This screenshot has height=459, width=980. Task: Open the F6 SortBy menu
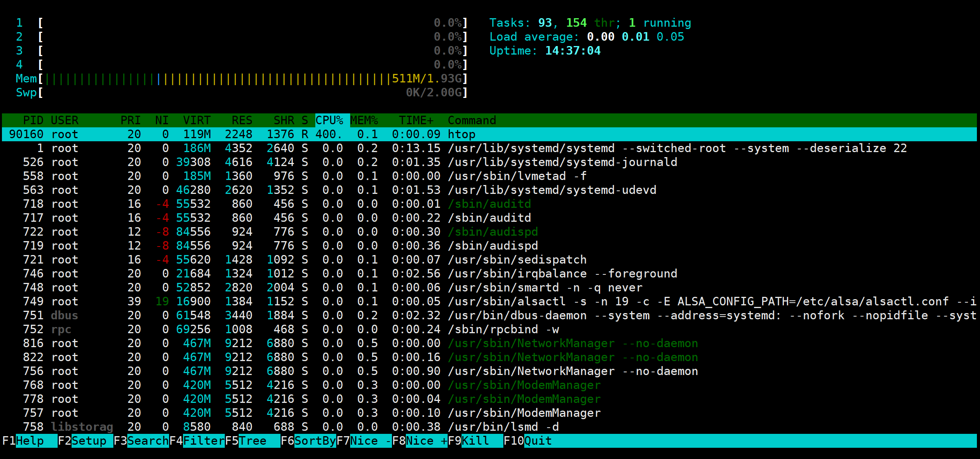pyautogui.click(x=314, y=441)
